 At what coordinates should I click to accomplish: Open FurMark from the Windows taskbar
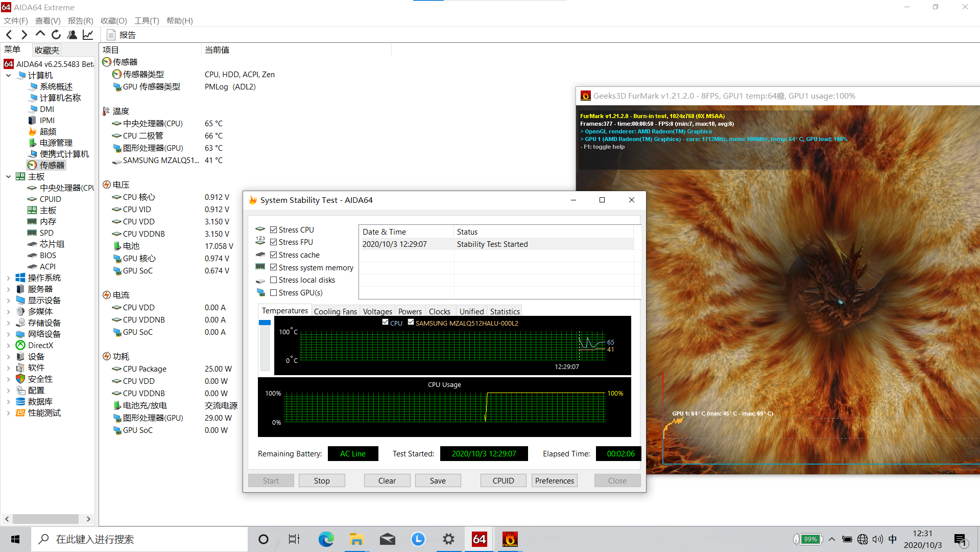510,539
